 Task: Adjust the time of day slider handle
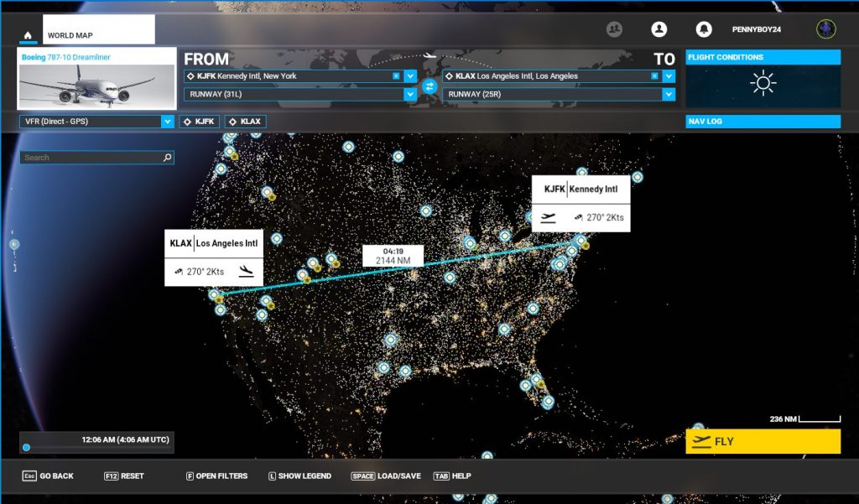point(26,448)
